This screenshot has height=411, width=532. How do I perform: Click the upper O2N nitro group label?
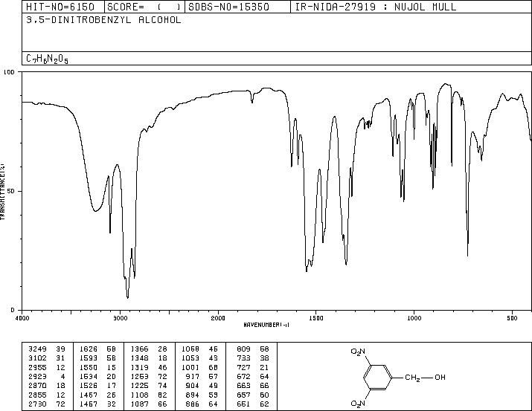click(x=358, y=352)
